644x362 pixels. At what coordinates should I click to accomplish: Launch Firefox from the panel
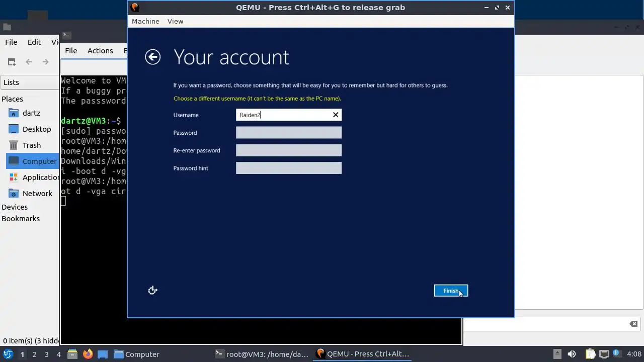click(x=88, y=354)
